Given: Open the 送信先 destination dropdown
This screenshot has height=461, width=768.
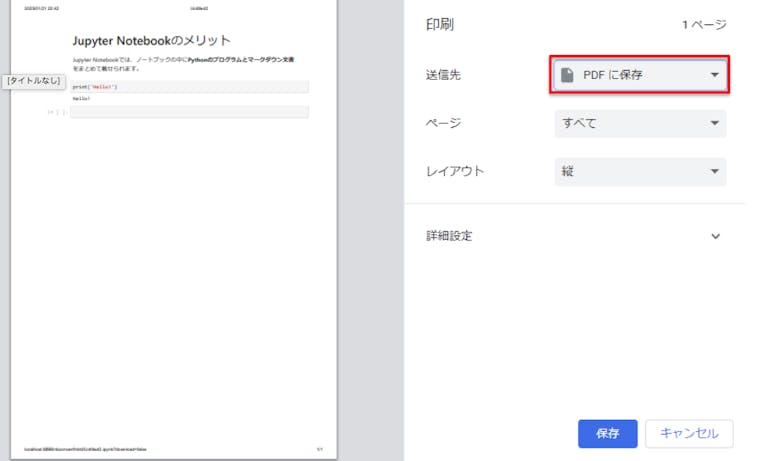Looking at the screenshot, I should click(640, 74).
